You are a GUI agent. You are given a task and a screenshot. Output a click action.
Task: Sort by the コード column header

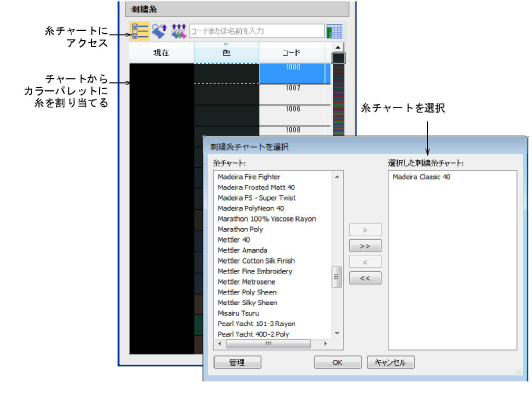pos(291,53)
